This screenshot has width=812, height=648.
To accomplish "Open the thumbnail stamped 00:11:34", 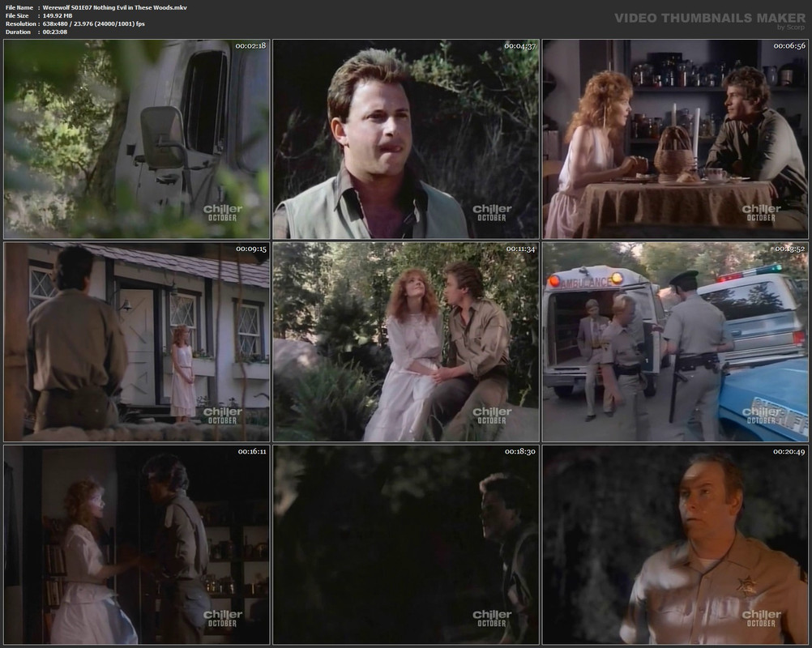I will point(406,342).
